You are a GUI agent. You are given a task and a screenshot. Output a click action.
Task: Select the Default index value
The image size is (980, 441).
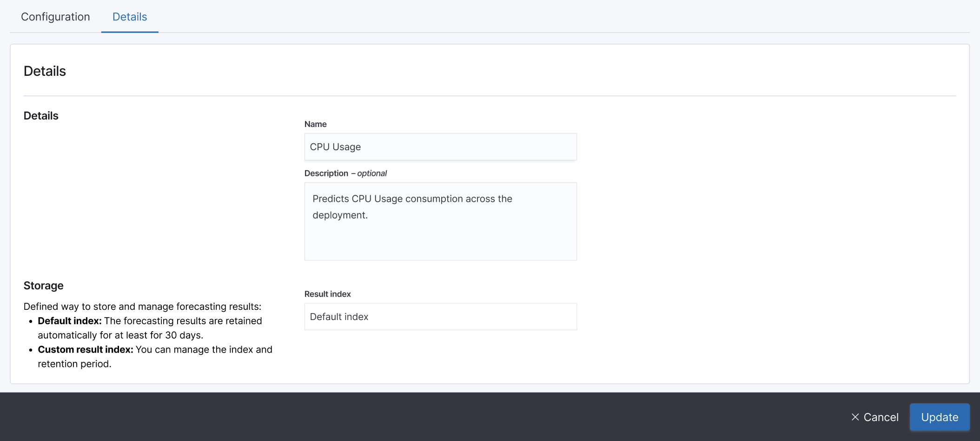[339, 316]
